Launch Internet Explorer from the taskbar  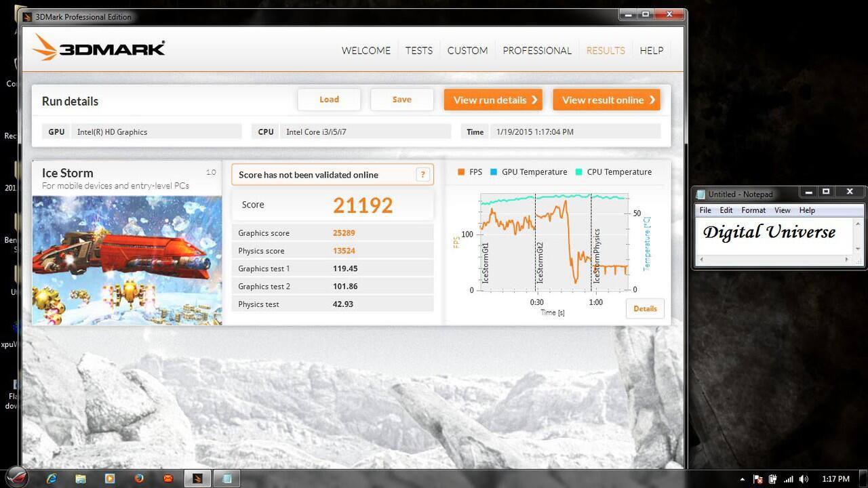[52, 479]
